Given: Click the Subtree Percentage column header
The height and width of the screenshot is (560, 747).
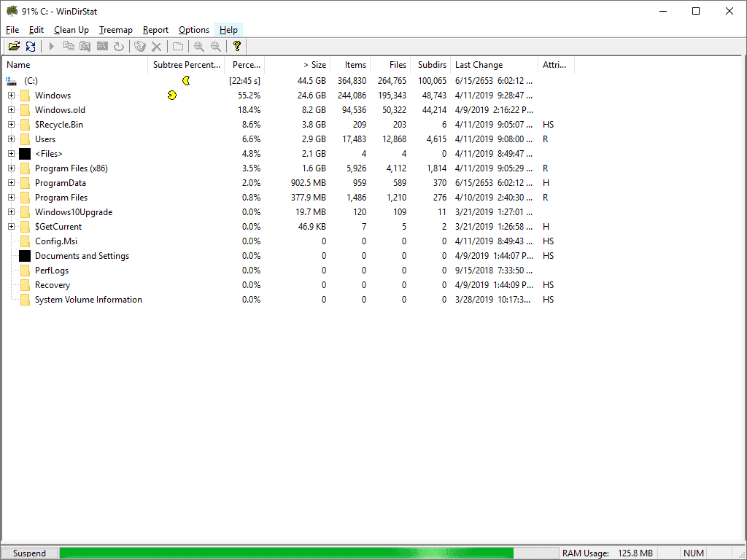Looking at the screenshot, I should tap(186, 65).
